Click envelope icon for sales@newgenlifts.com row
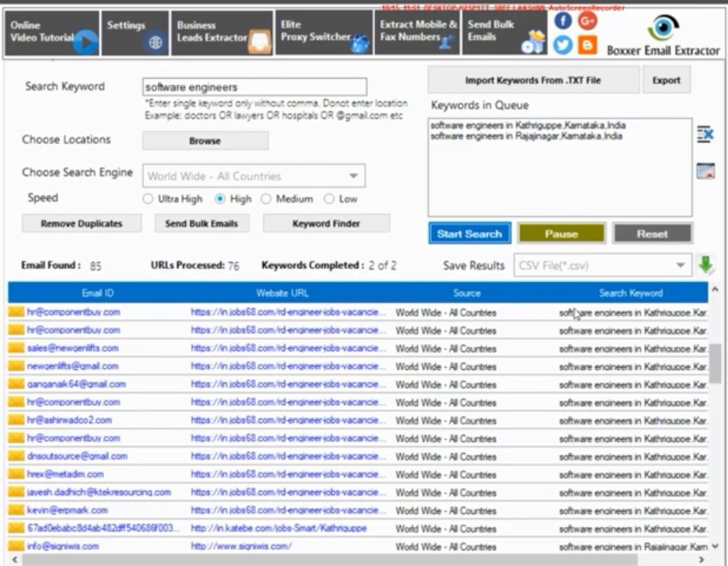 pyautogui.click(x=16, y=348)
